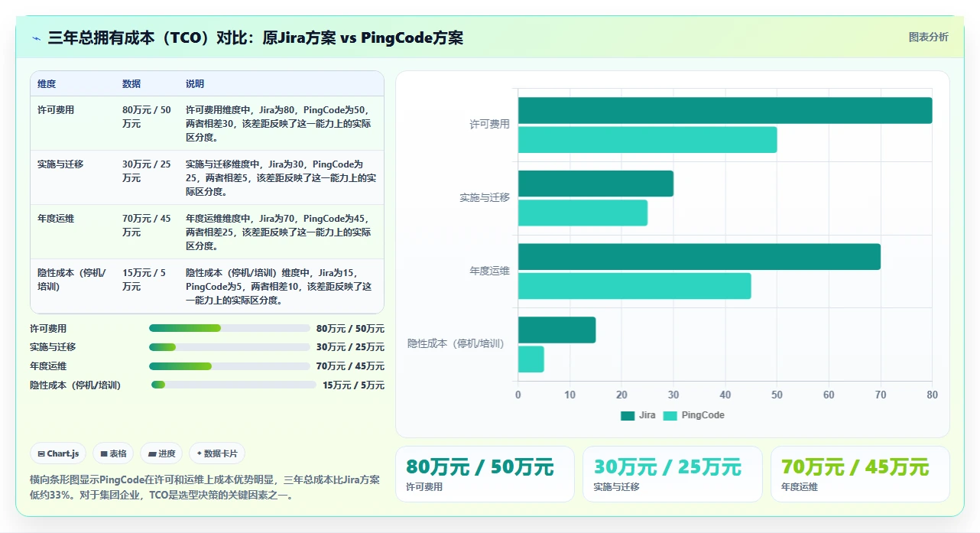Click the progress value 70万元 / 45万元
The width and height of the screenshot is (980, 533).
click(x=350, y=366)
